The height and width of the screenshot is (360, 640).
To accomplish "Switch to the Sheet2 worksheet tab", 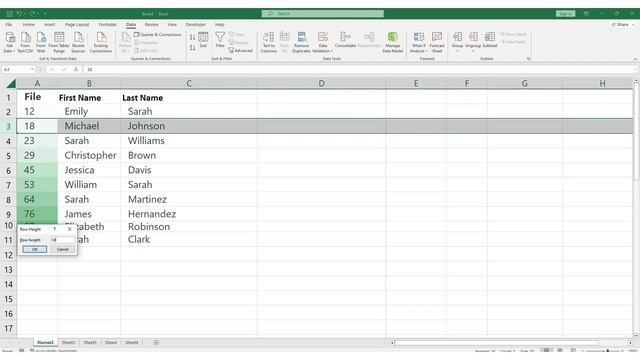I will (68, 342).
